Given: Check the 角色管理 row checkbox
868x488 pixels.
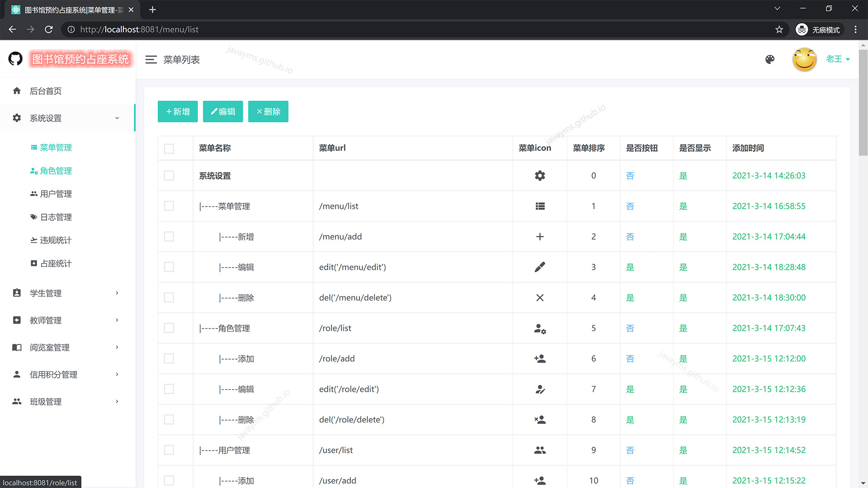Looking at the screenshot, I should [x=169, y=328].
